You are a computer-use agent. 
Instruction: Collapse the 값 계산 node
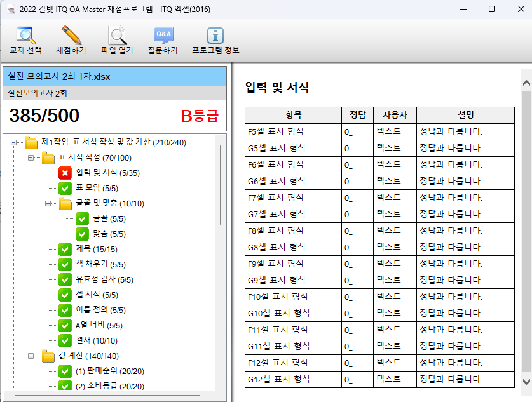point(31,356)
